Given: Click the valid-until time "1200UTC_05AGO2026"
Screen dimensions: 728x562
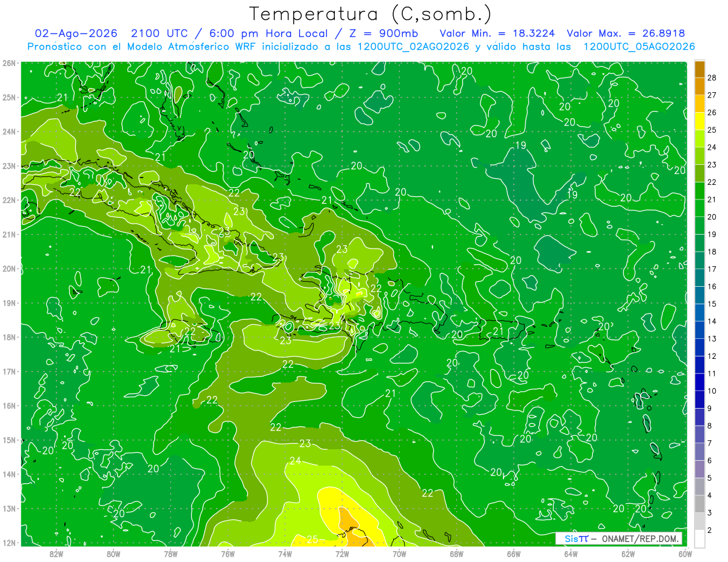Looking at the screenshot, I should click(x=639, y=47).
